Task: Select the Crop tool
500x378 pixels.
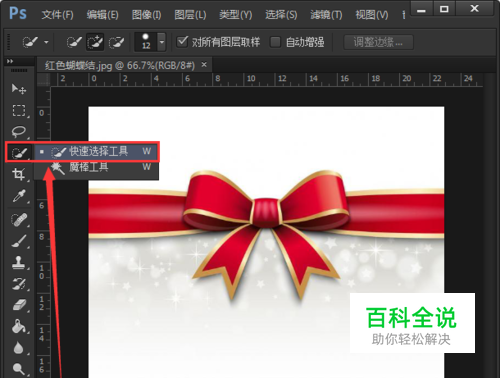Action: click(x=19, y=174)
